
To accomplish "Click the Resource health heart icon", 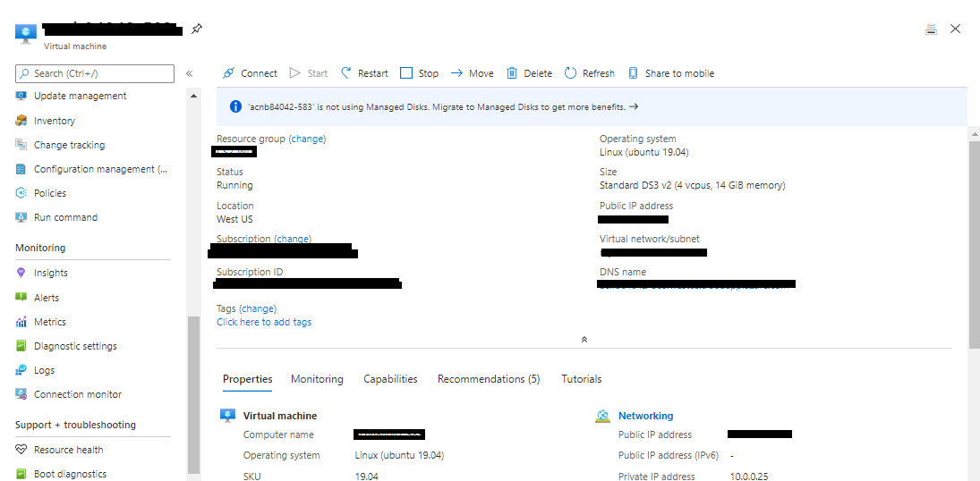I will (x=21, y=450).
